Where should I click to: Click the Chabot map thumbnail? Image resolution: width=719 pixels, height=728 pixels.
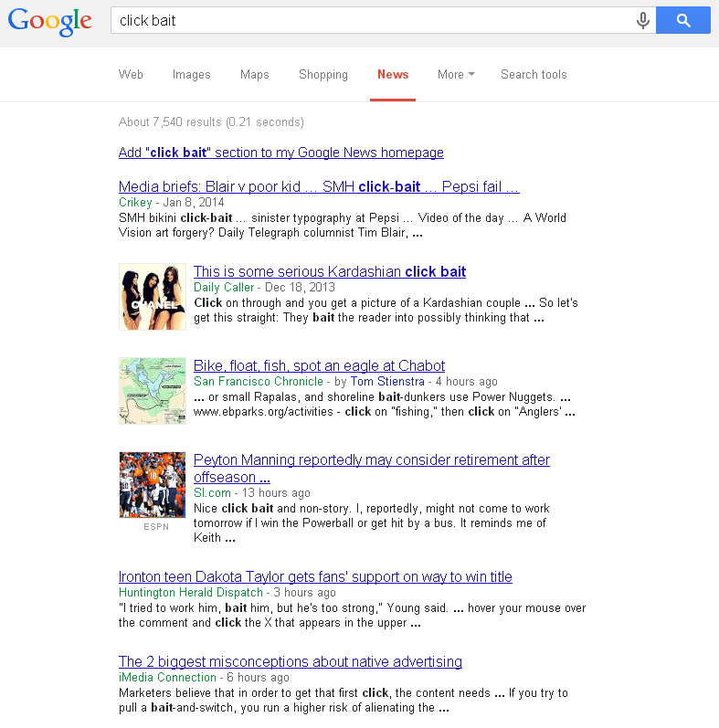coord(153,391)
